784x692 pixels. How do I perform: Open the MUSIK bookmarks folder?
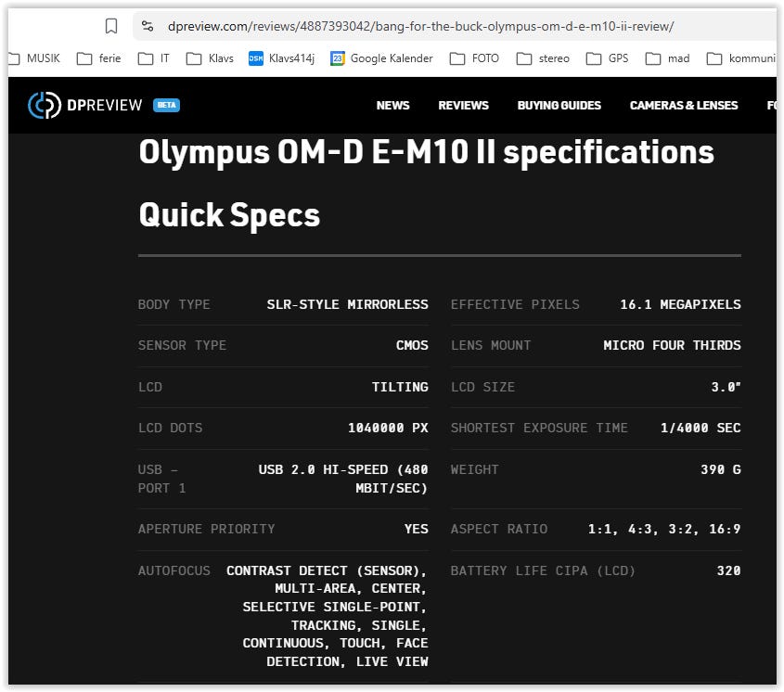click(x=34, y=58)
